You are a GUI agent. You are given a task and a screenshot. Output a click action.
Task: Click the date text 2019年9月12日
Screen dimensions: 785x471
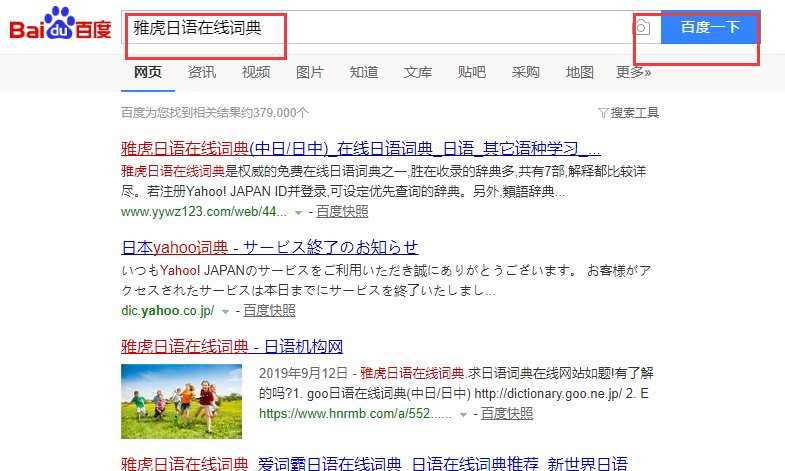coord(303,373)
